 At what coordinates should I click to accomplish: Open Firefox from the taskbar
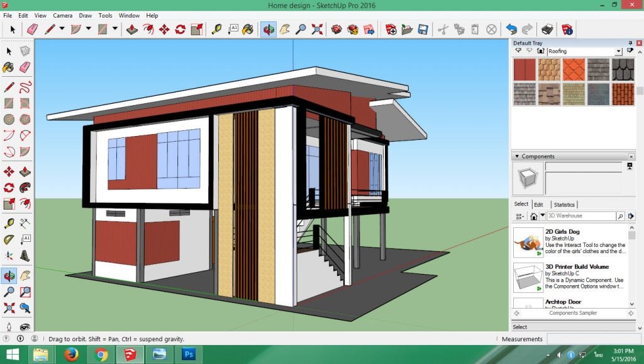(71, 354)
